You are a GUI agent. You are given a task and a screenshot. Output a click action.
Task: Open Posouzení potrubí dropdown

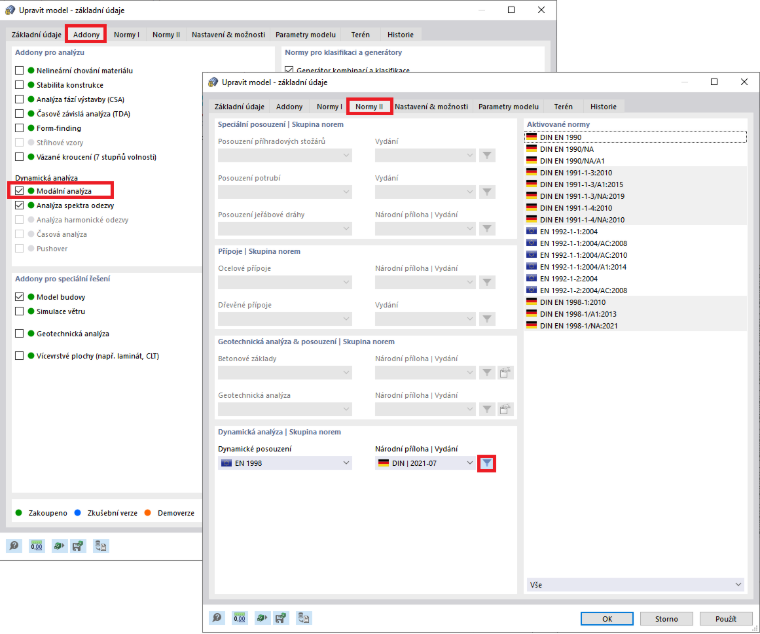285,192
